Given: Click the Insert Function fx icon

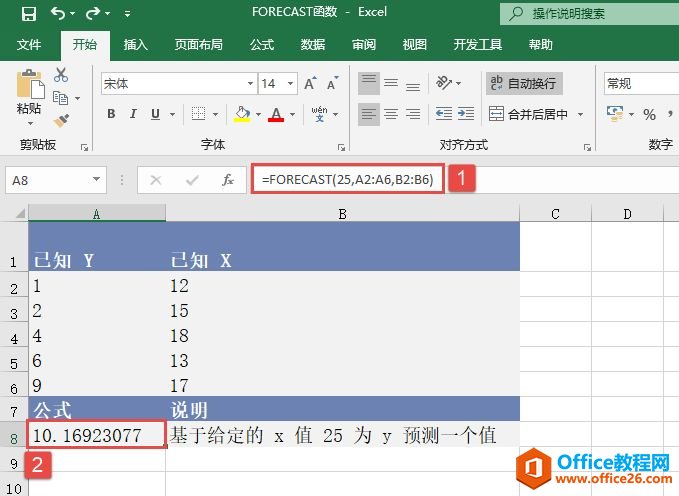Looking at the screenshot, I should [228, 180].
